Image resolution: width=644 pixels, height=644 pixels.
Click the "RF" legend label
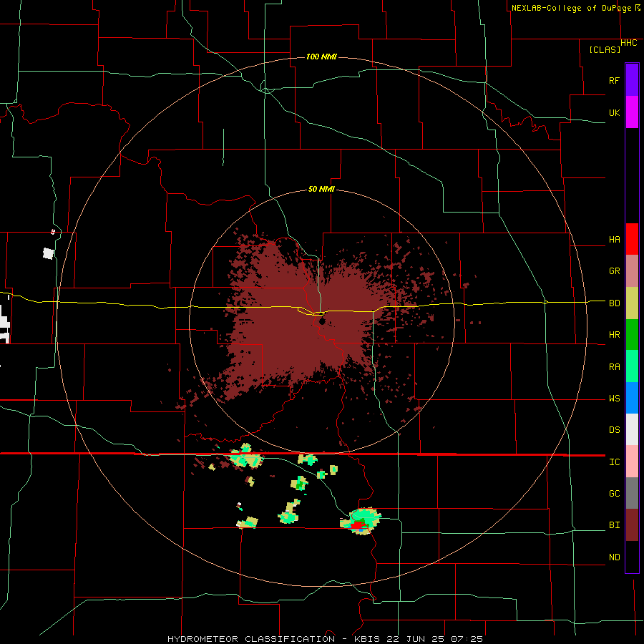click(x=614, y=80)
